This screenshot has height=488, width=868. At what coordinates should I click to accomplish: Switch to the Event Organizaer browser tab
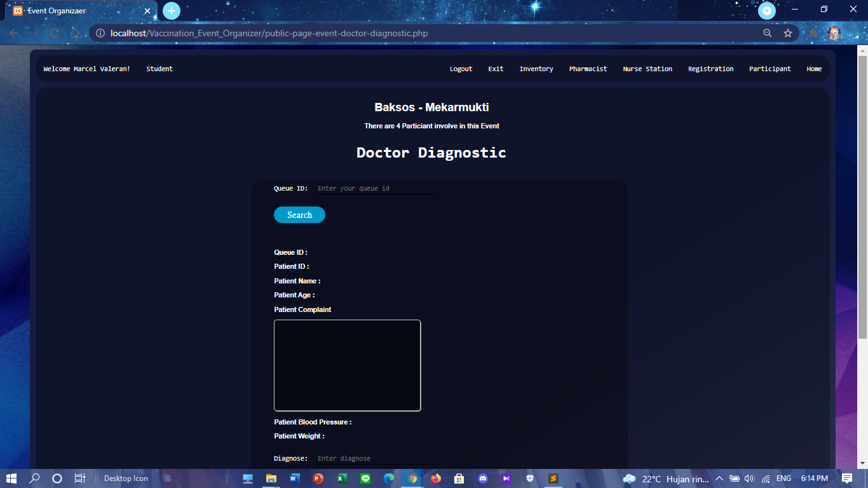pos(76,10)
